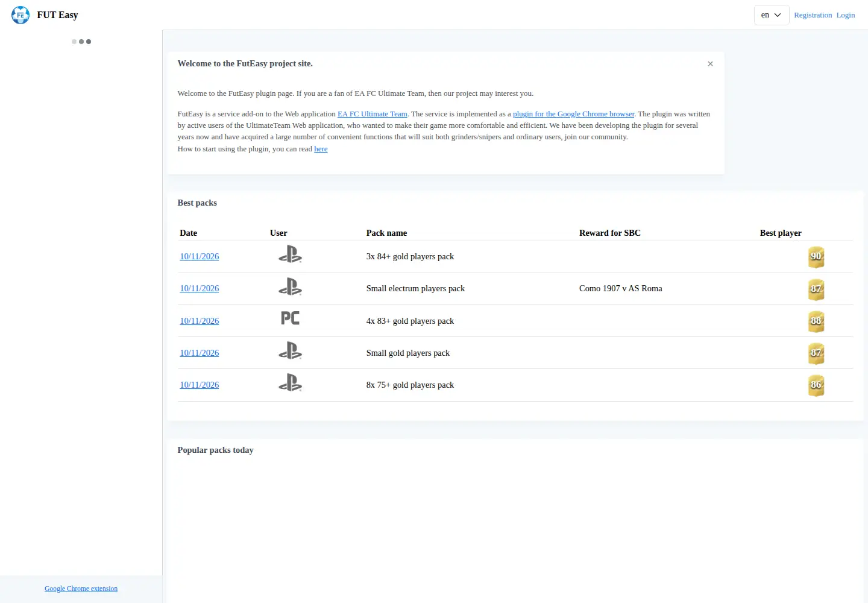
Task: Click the FUT Easy logo icon
Action: [x=20, y=15]
